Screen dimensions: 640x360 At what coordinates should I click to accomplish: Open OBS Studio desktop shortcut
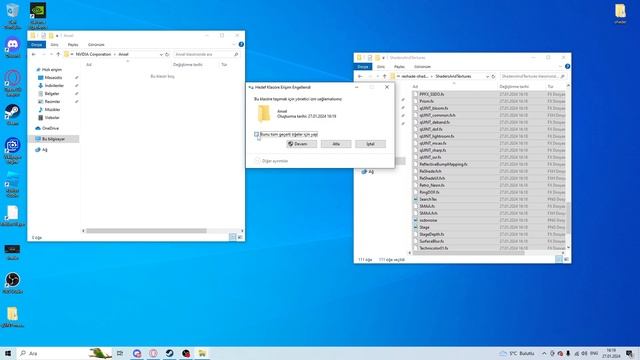(12, 283)
